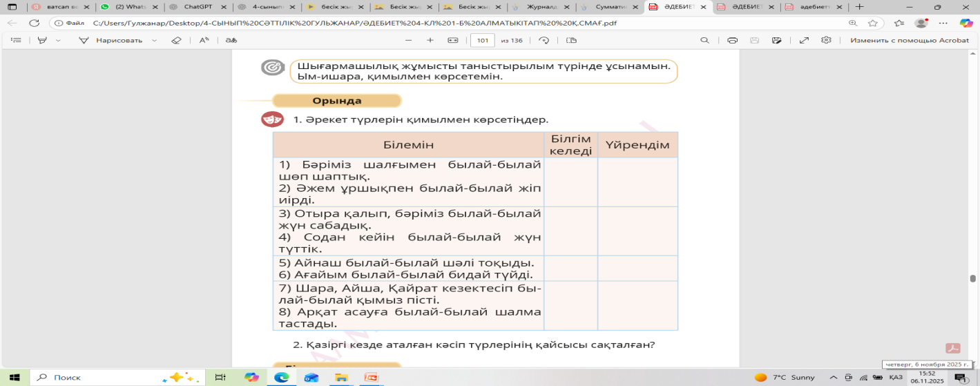980x386 pixels.
Task: Print the PDF document
Action: [x=733, y=40]
